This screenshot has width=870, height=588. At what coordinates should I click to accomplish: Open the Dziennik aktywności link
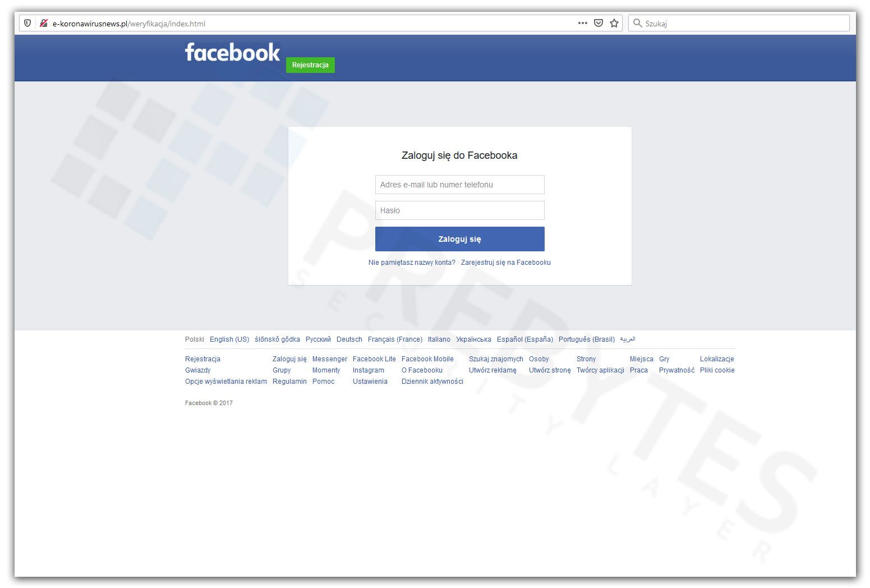(432, 382)
